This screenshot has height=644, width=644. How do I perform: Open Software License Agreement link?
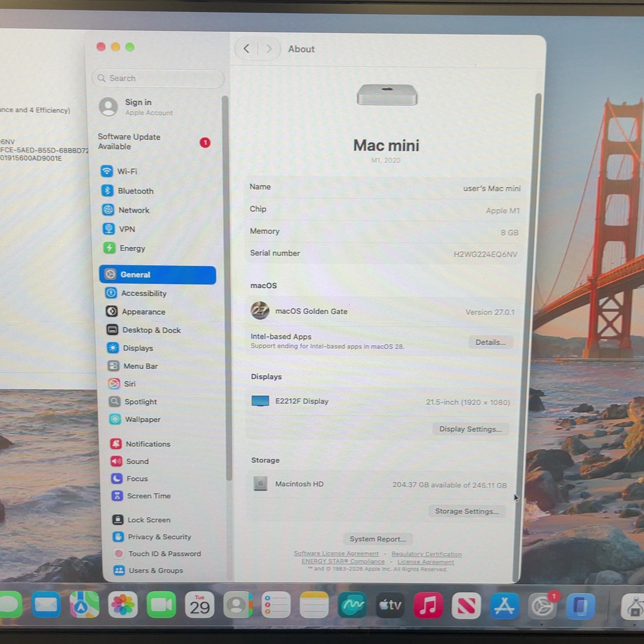tap(336, 553)
